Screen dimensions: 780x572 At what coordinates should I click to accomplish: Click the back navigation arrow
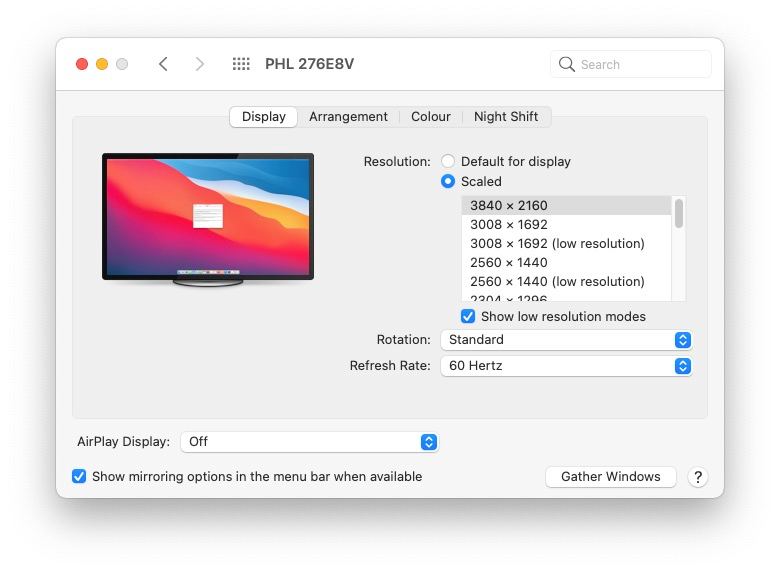[163, 64]
